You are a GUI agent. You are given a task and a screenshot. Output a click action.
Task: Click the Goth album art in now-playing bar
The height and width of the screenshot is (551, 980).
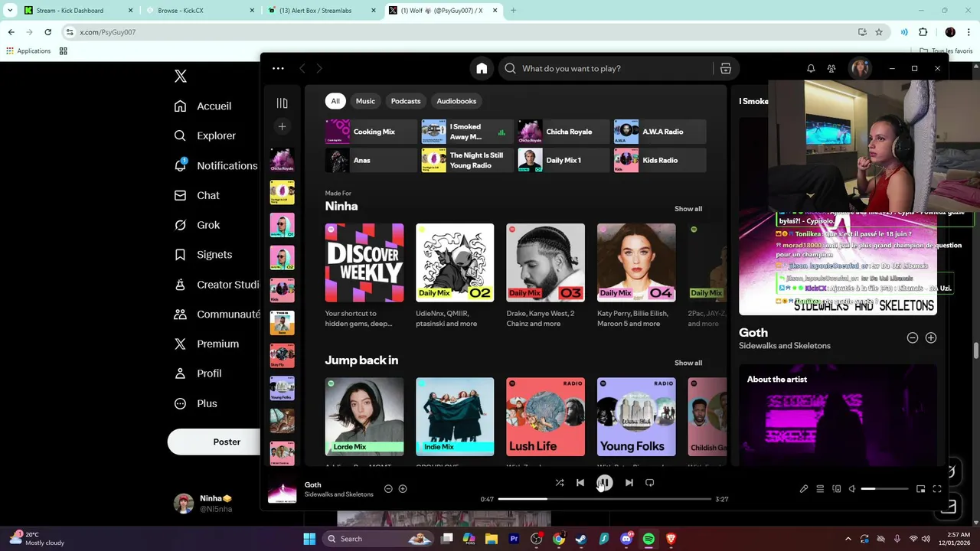point(282,489)
